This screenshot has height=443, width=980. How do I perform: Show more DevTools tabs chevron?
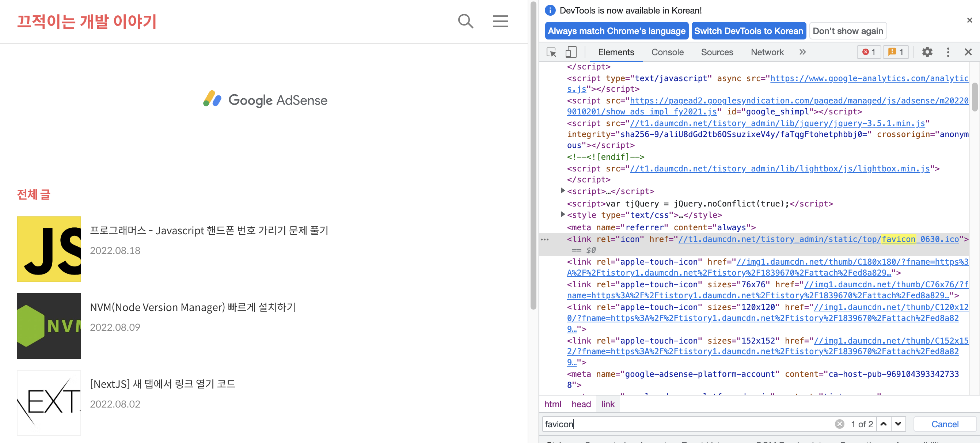(x=802, y=52)
